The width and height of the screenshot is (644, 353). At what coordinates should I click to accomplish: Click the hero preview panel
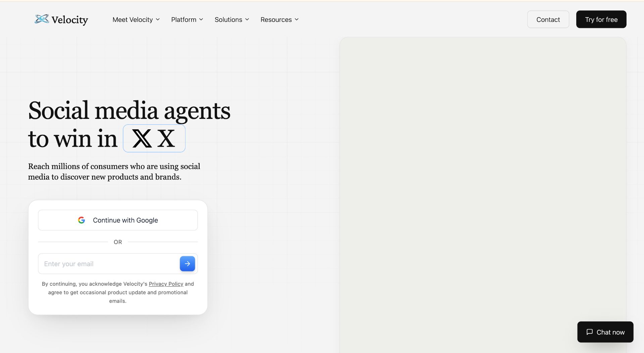483,195
